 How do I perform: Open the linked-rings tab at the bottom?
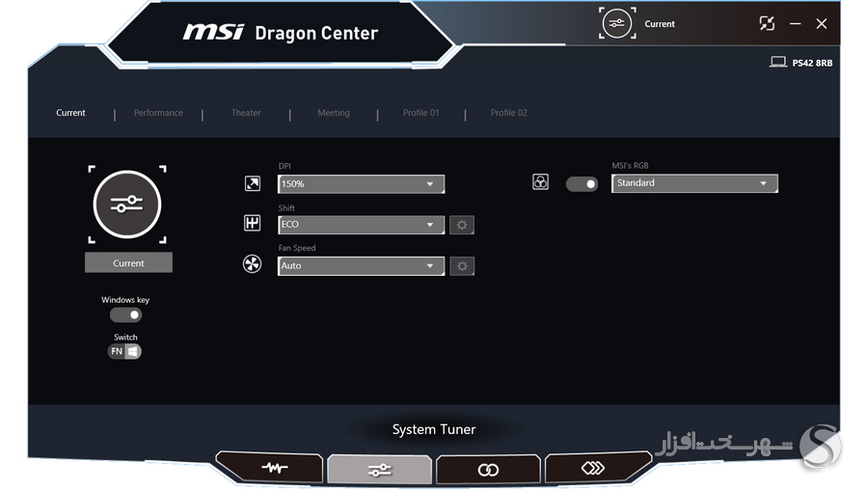[x=488, y=469]
